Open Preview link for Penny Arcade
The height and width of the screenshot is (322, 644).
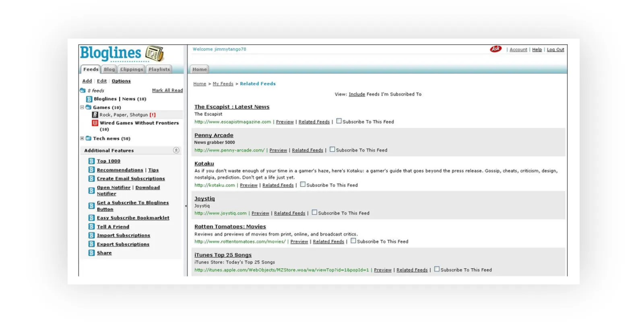point(278,150)
